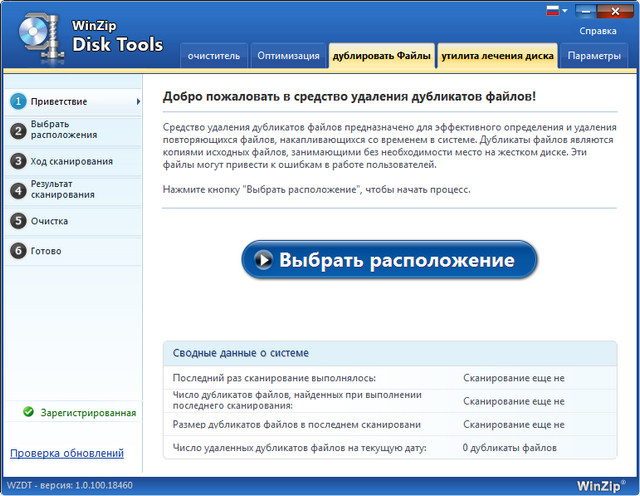Open the Проверка обновлений link

click(x=67, y=453)
